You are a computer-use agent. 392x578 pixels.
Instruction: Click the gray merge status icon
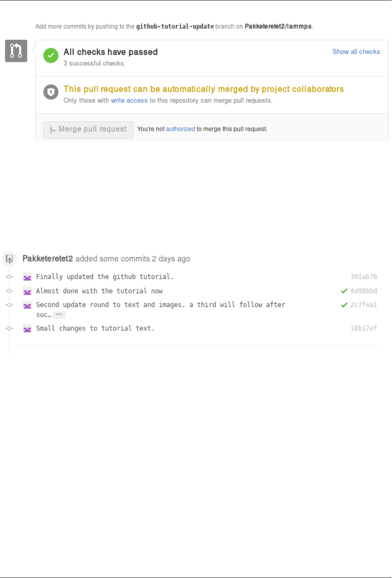(x=16, y=51)
